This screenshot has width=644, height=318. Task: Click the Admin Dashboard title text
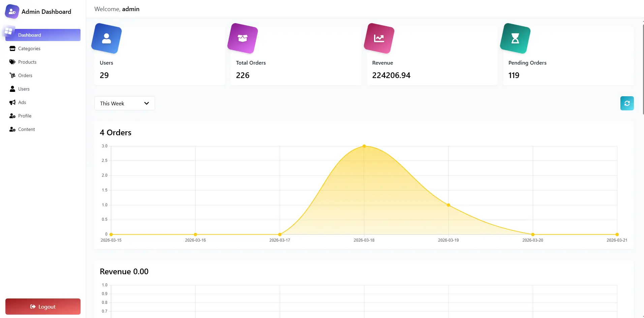tap(47, 12)
